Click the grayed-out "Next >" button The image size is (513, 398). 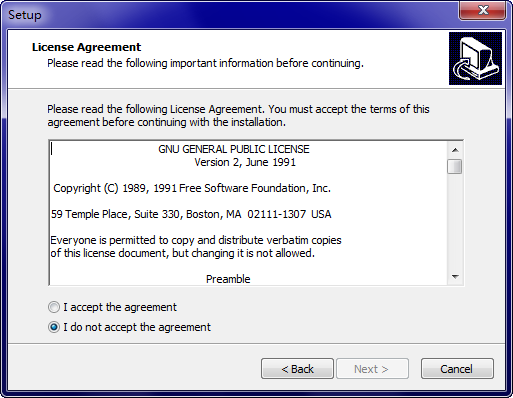point(372,369)
